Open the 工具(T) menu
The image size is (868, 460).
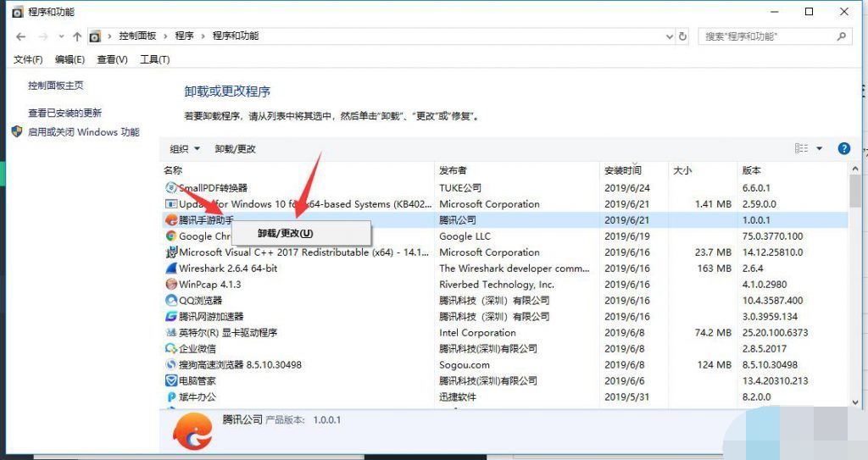(x=154, y=59)
